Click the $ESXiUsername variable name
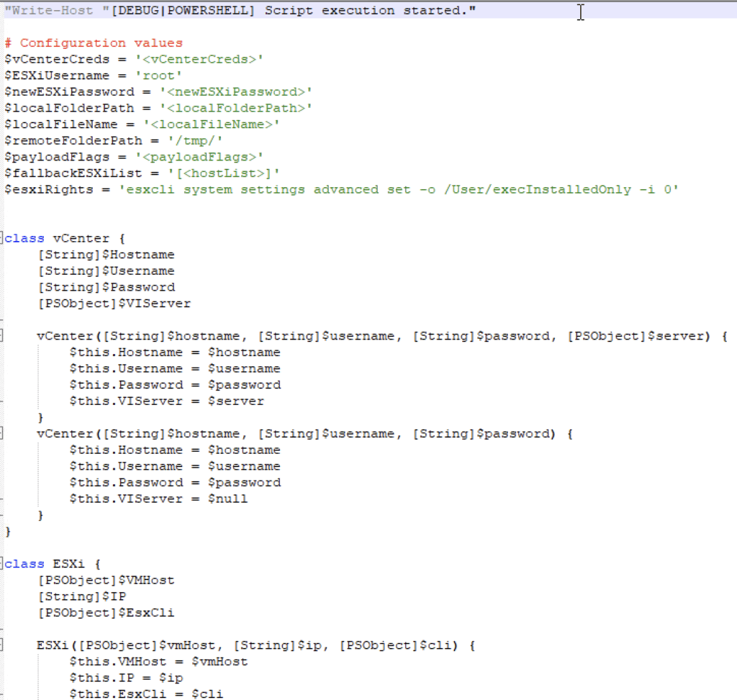The image size is (737, 700). (57, 76)
